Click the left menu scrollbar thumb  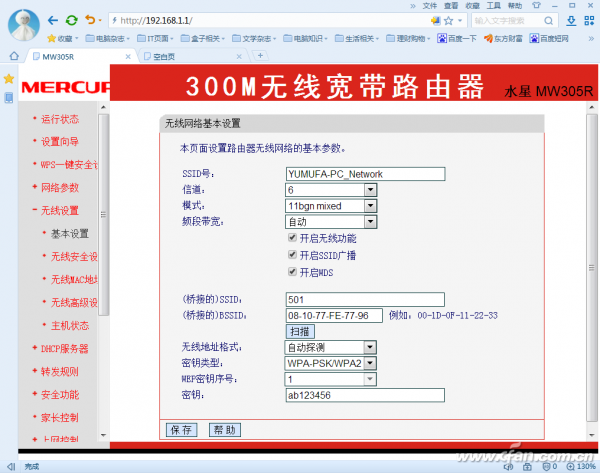[x=103, y=215]
